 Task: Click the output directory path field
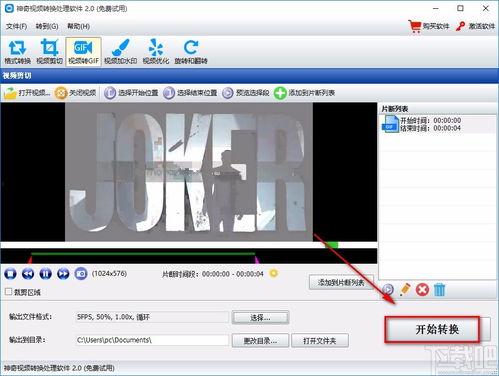click(x=152, y=340)
